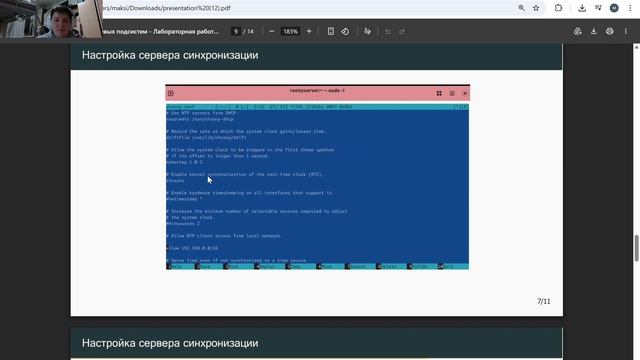Click the total pages '14' text
This screenshot has width=640, height=360.
point(250,31)
